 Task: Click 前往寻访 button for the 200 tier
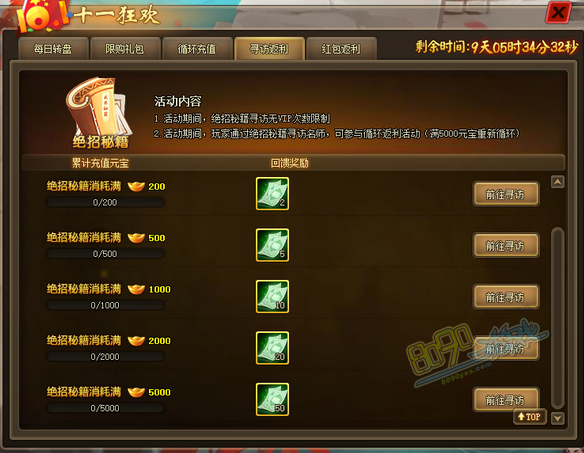click(506, 194)
